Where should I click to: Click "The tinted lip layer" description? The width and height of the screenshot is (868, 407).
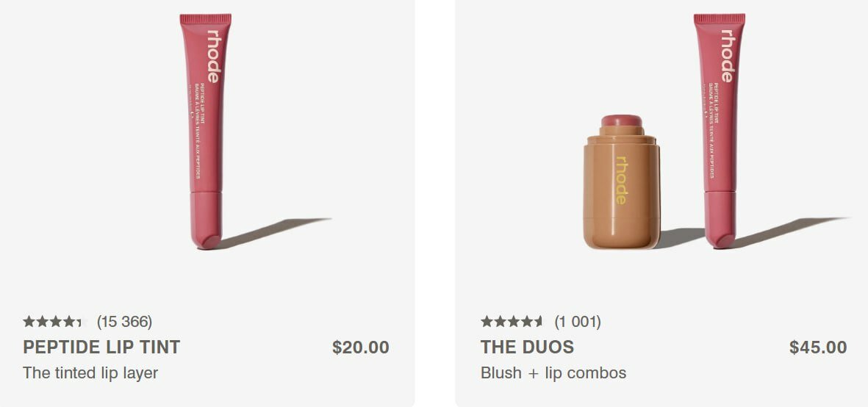90,373
